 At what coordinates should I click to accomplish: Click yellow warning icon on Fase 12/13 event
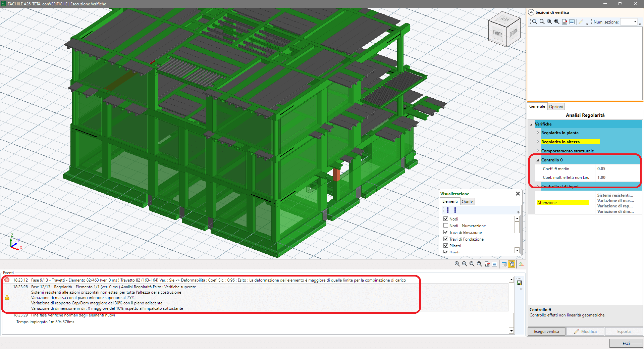(x=7, y=297)
